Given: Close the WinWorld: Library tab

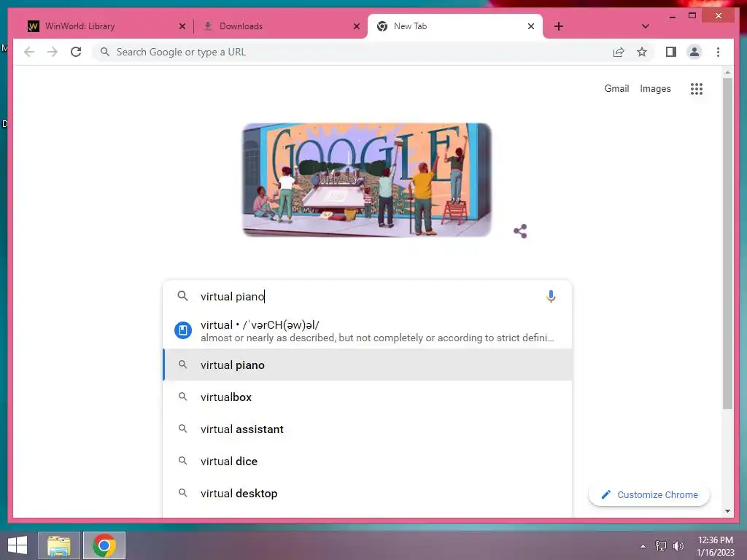Looking at the screenshot, I should coord(182,26).
